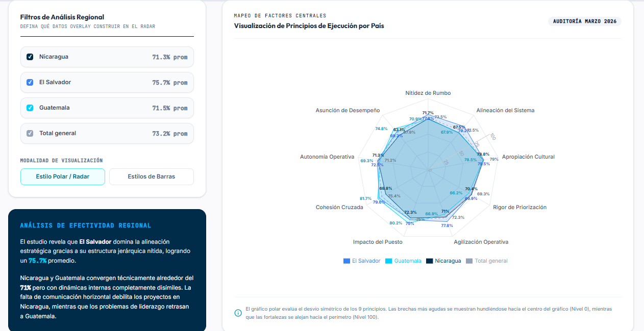The height and width of the screenshot is (331, 644).
Task: Click the 74.8% data label on radar
Action: pyautogui.click(x=381, y=129)
